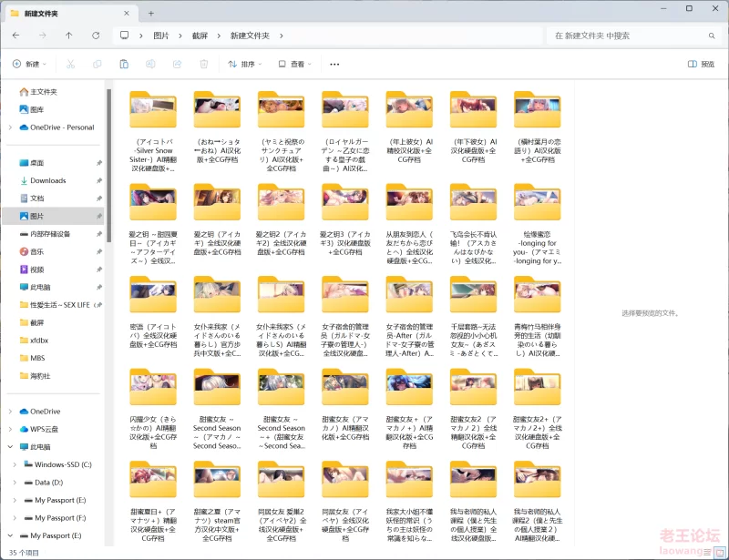The image size is (729, 560).
Task: Click 新建文件夹 in the address breadcrumb
Action: point(250,36)
